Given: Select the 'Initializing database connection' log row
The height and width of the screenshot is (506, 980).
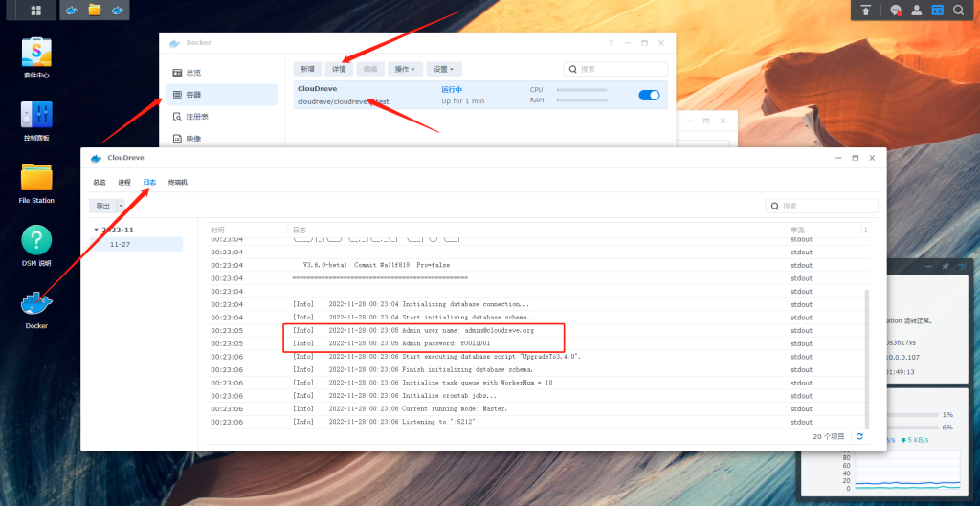Looking at the screenshot, I should [x=535, y=304].
